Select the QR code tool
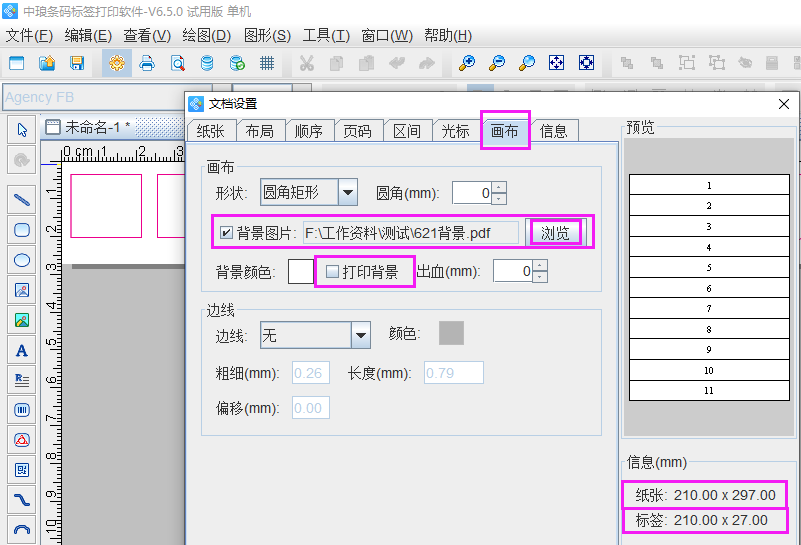Viewport: 801px width, 545px height. pyautogui.click(x=21, y=470)
